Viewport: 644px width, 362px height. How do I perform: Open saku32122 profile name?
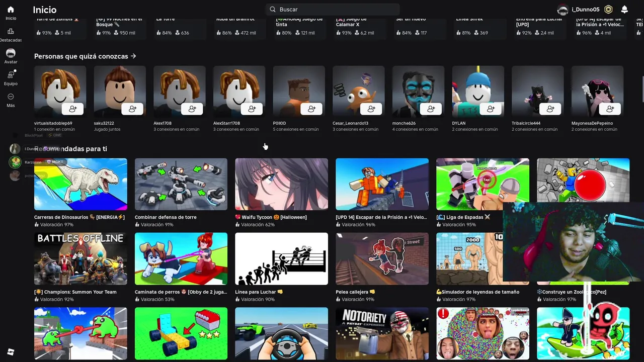pyautogui.click(x=104, y=123)
